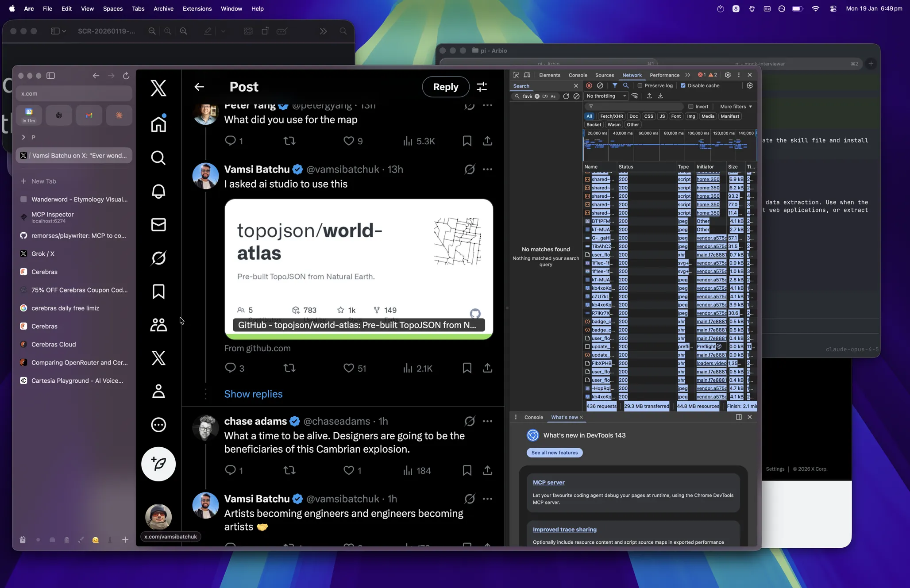Open X Bookmarks
Image resolution: width=910 pixels, height=588 pixels.
tap(158, 292)
